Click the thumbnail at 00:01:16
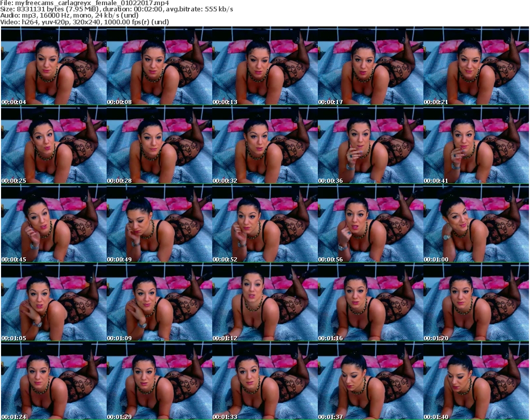The image size is (530, 420). pyautogui.click(x=371, y=302)
